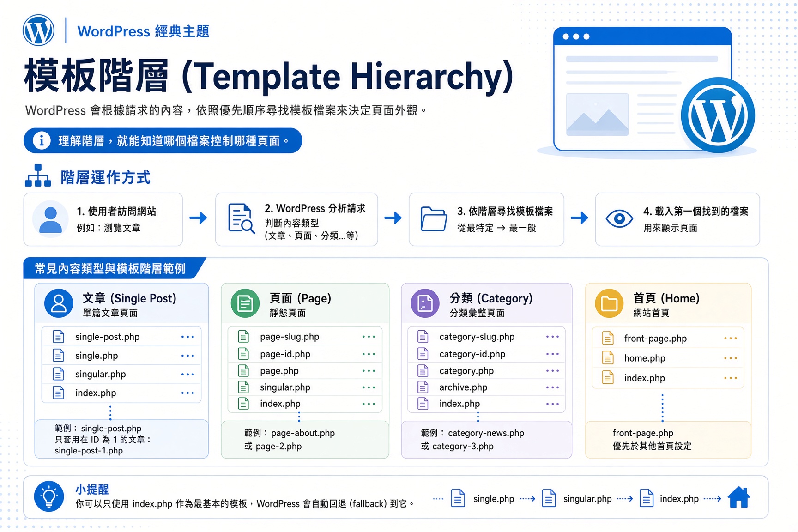Image resolution: width=798 pixels, height=532 pixels.
Task: Select page.php in the Page list
Action: click(279, 371)
